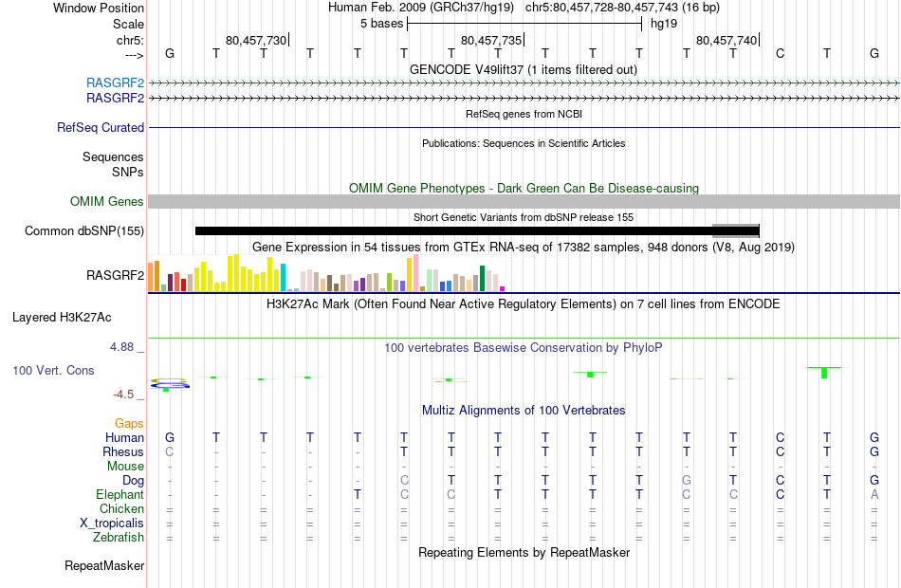
Task: Select the 100 Vert. Cons track label
Action: [53, 371]
